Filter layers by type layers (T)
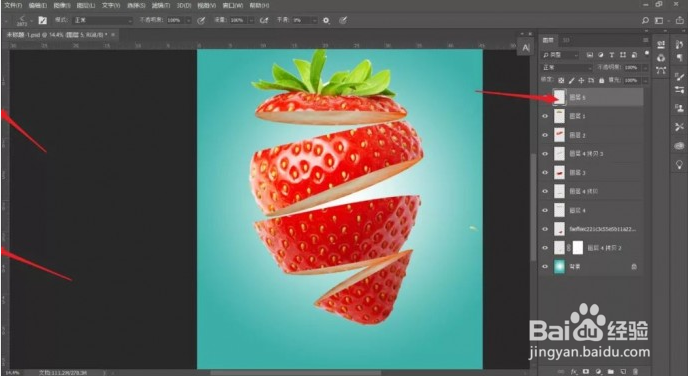 (611, 55)
